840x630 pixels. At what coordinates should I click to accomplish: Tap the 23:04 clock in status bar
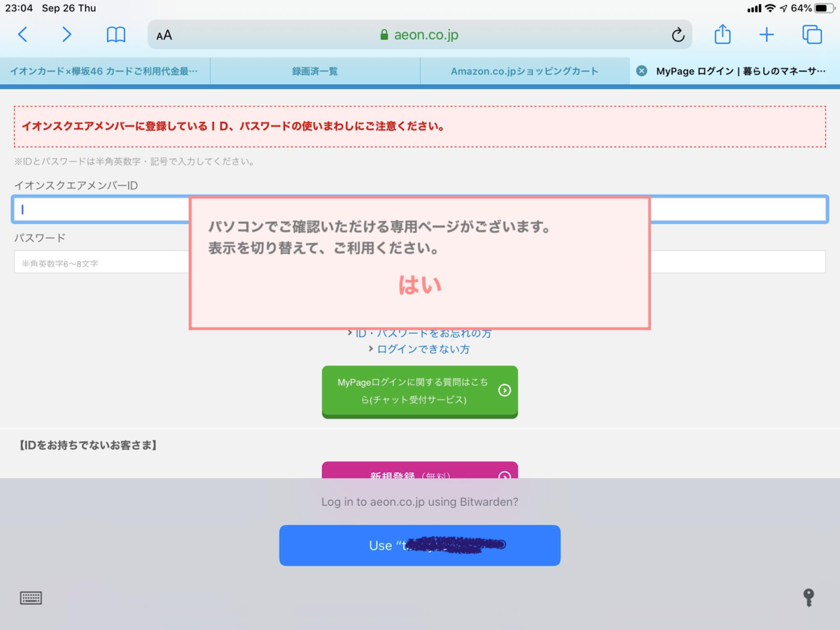tap(18, 8)
